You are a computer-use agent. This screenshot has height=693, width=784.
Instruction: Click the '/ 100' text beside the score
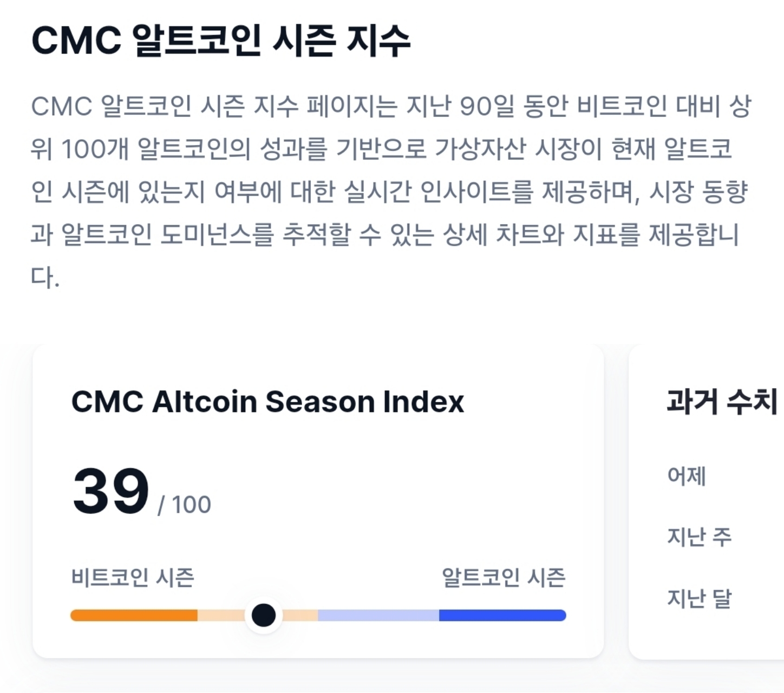click(x=185, y=505)
